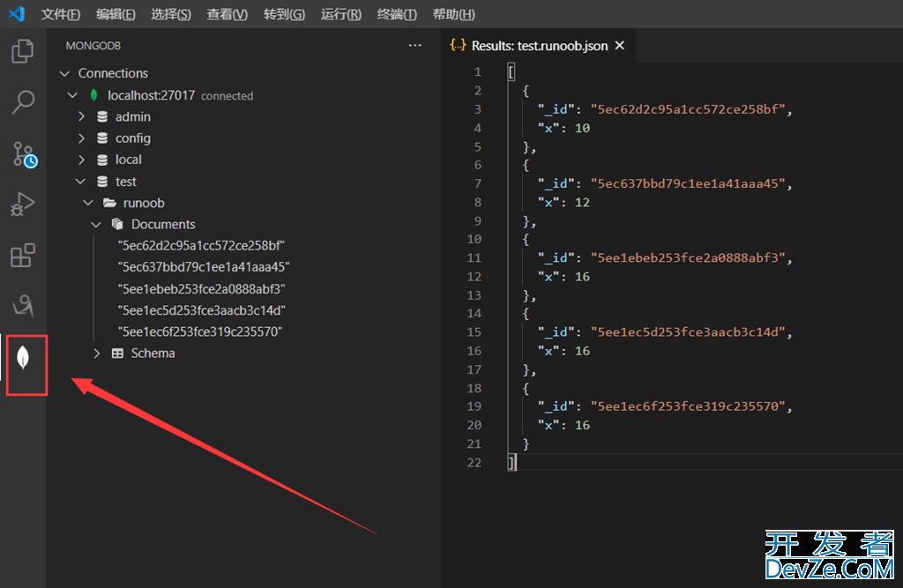Expand the config database

(x=81, y=138)
